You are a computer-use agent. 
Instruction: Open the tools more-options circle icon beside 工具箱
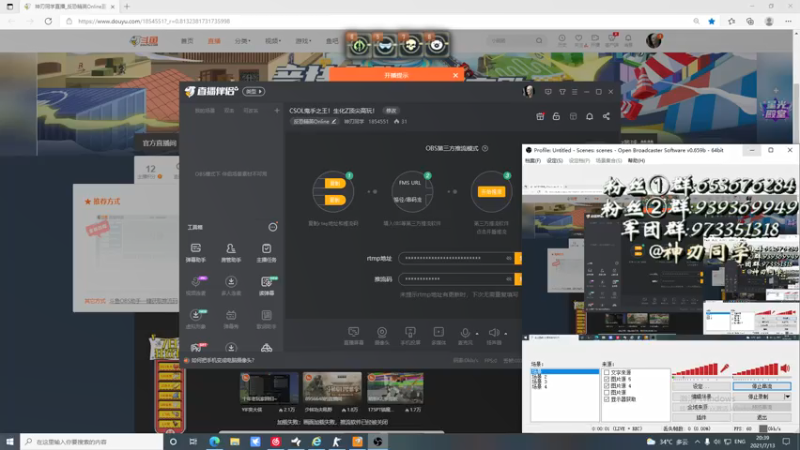click(273, 227)
